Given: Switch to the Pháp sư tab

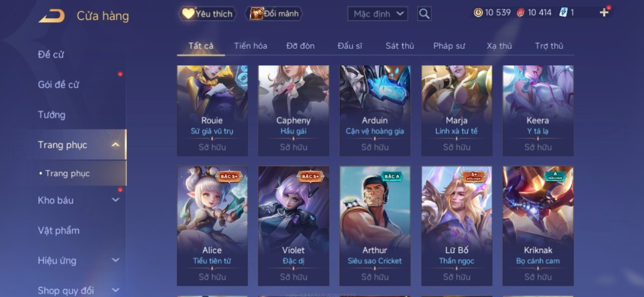Looking at the screenshot, I should (449, 46).
